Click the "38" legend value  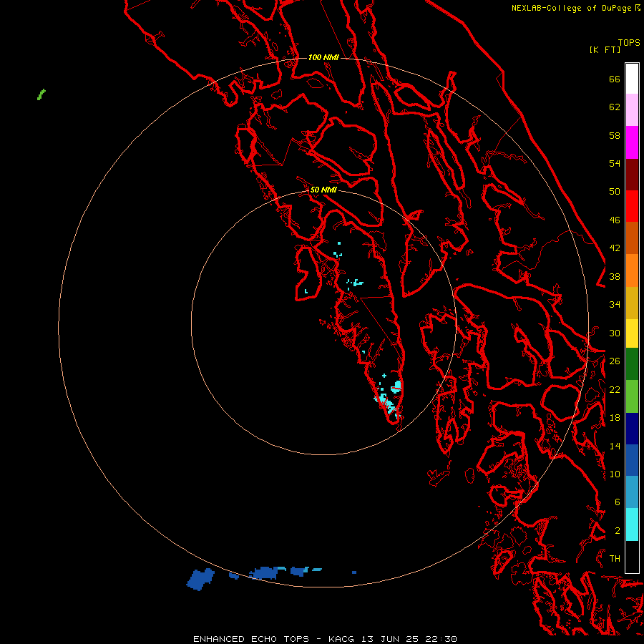[x=615, y=276]
